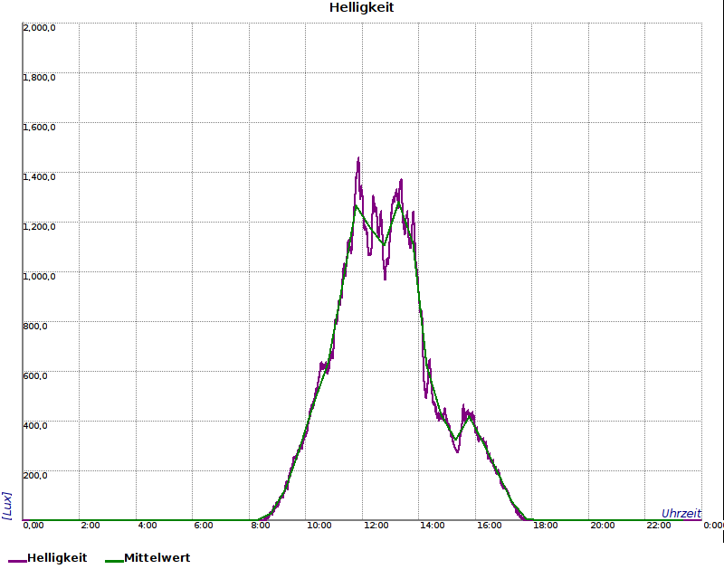Click the 10:00 time axis label
Screen dimensions: 724x588
319,526
